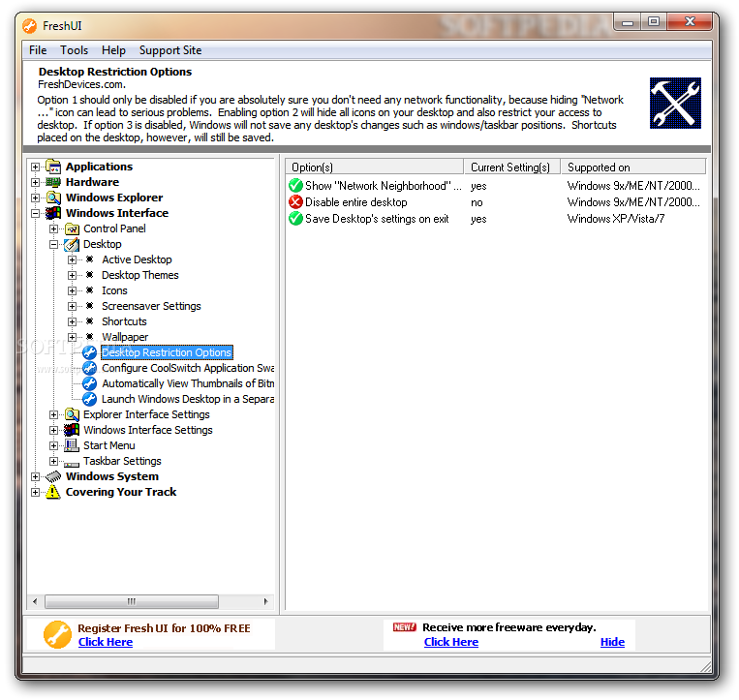Click the Start Menu computer icon
The image size is (739, 700).
[x=72, y=445]
